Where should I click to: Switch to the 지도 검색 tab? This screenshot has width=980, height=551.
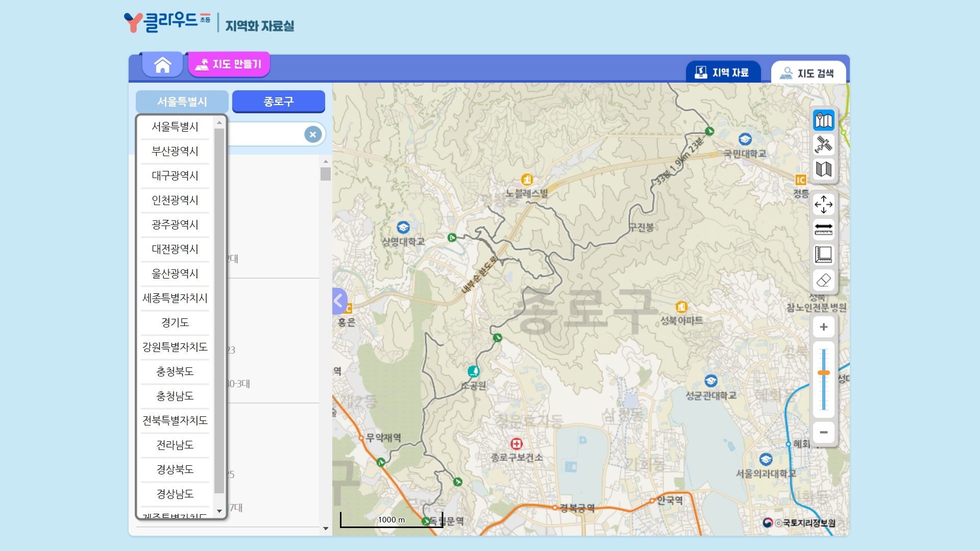click(x=808, y=73)
